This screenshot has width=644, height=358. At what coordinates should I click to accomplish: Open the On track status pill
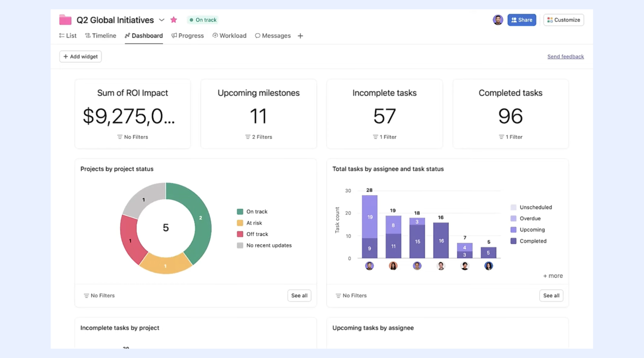pos(203,20)
